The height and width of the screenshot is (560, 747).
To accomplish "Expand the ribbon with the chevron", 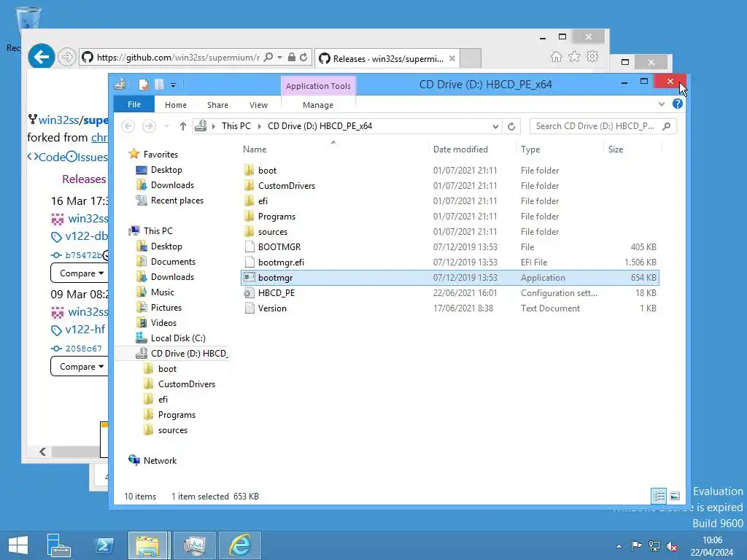I will (661, 104).
